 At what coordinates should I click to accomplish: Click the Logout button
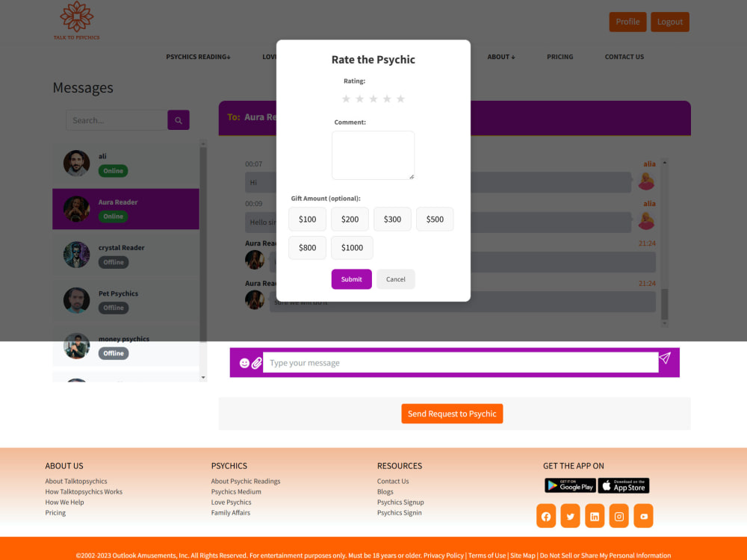pos(670,22)
